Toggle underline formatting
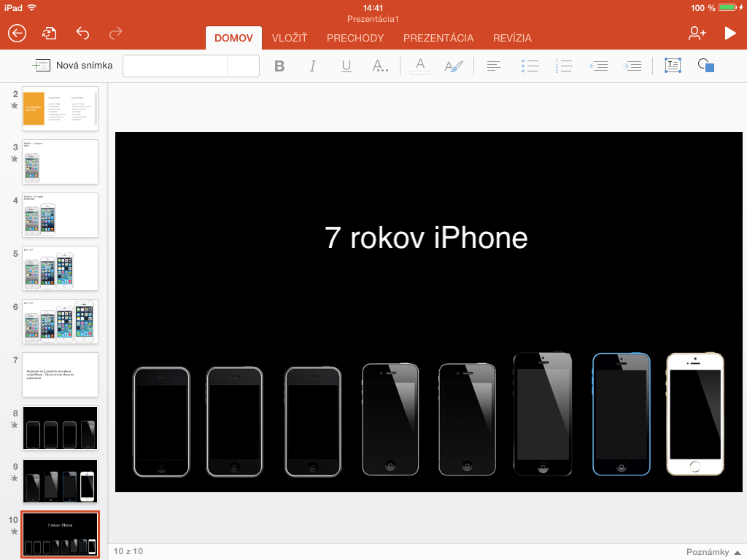747x560 pixels. pos(347,66)
